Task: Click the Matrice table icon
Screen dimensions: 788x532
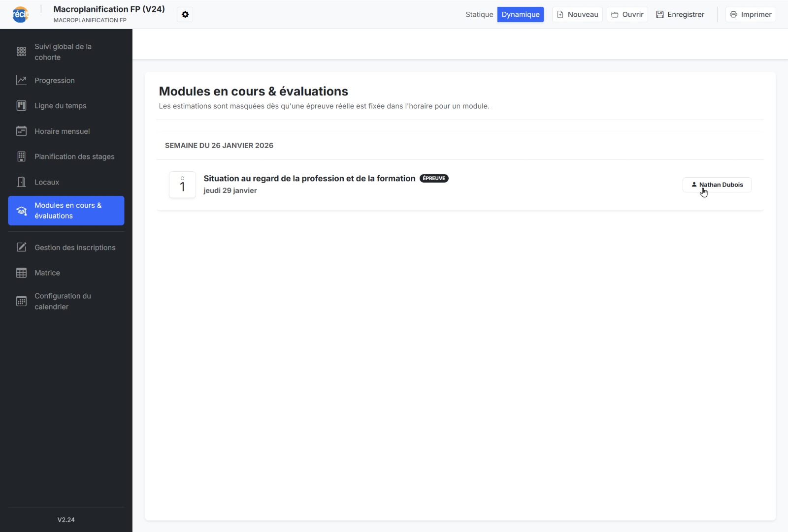Action: click(x=21, y=273)
